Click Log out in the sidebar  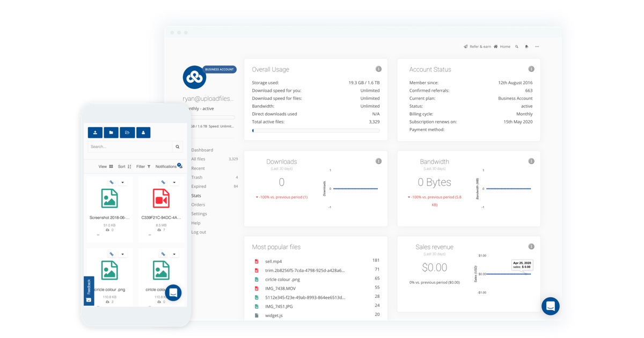(x=198, y=232)
